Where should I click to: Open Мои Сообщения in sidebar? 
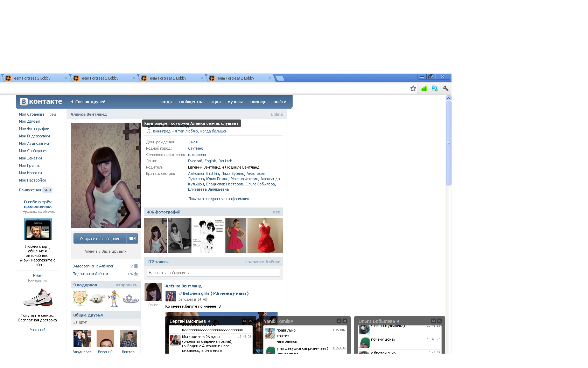pyautogui.click(x=33, y=151)
